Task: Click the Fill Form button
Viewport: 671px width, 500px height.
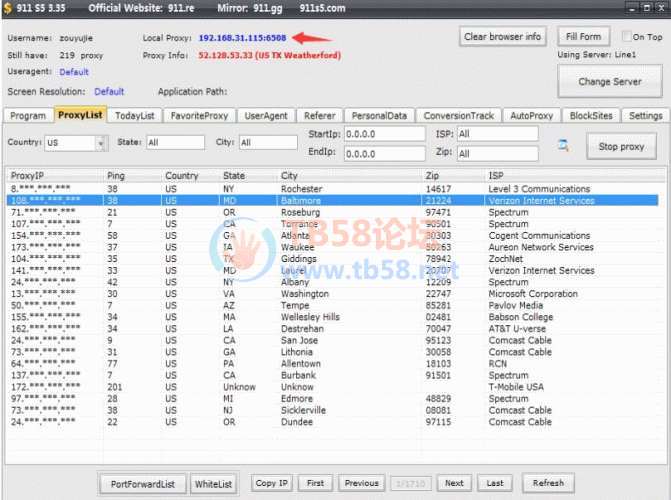Action: click(583, 37)
